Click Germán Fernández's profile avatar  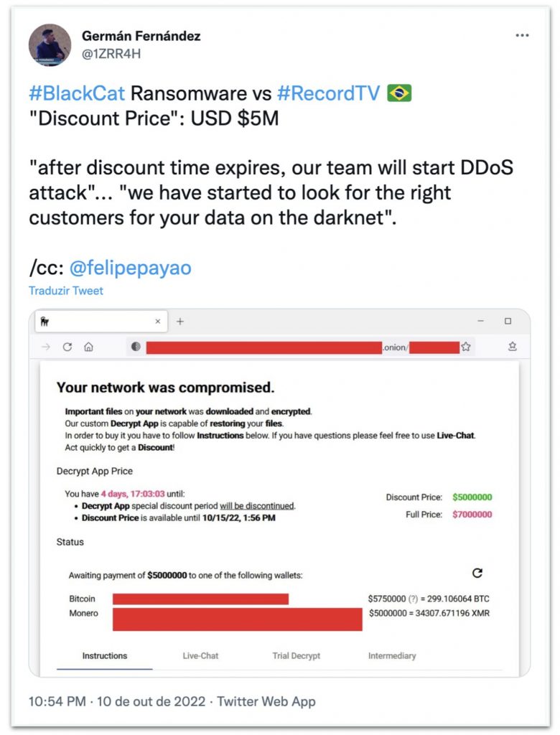click(50, 45)
